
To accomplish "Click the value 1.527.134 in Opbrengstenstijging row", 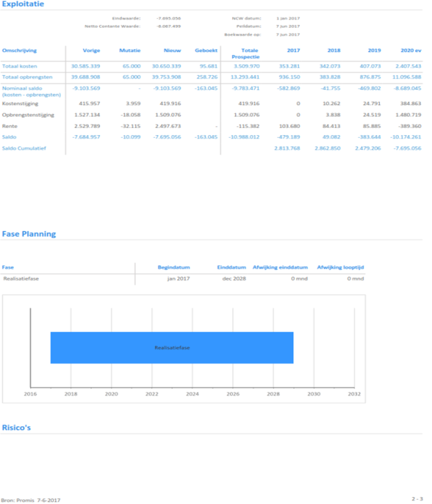I will (x=87, y=115).
